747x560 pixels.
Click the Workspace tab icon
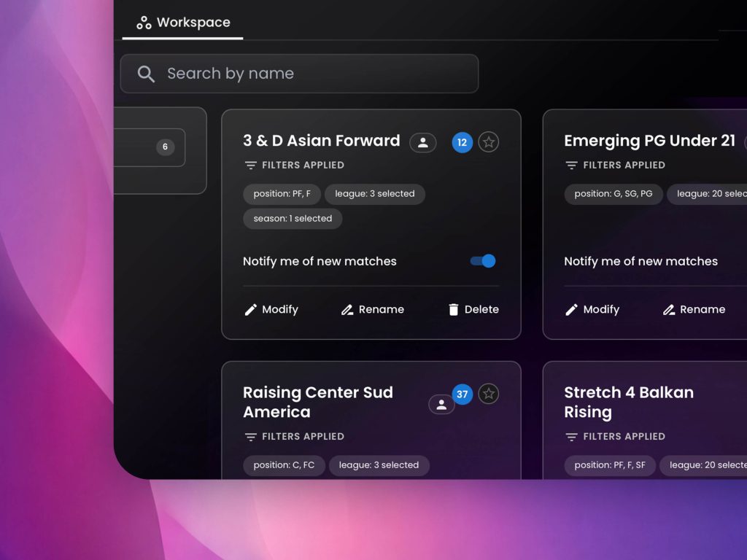(144, 23)
